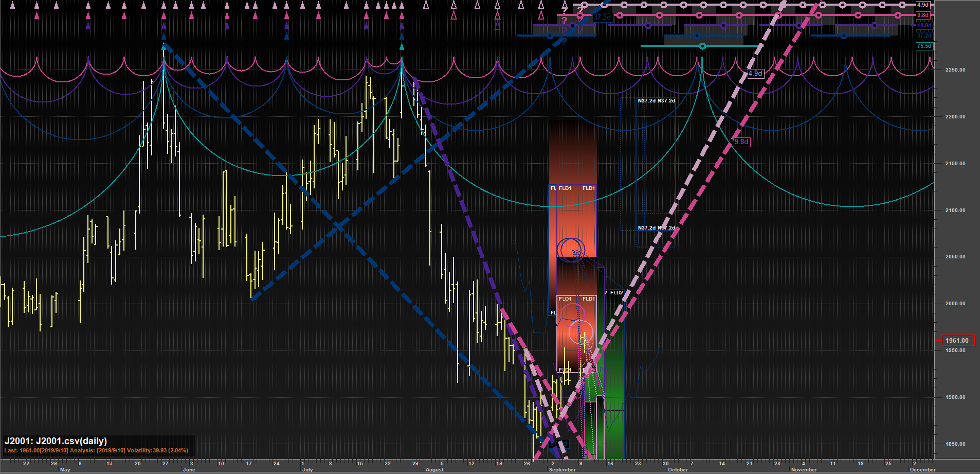Click the December month label on date axis

[923, 470]
